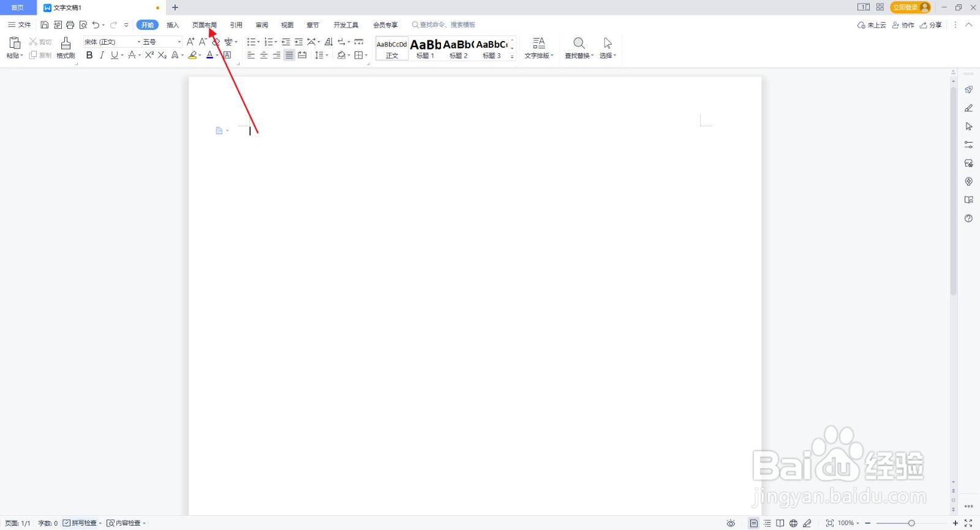Click the clear formatting eraser icon
The image size is (980, 530).
tap(216, 42)
